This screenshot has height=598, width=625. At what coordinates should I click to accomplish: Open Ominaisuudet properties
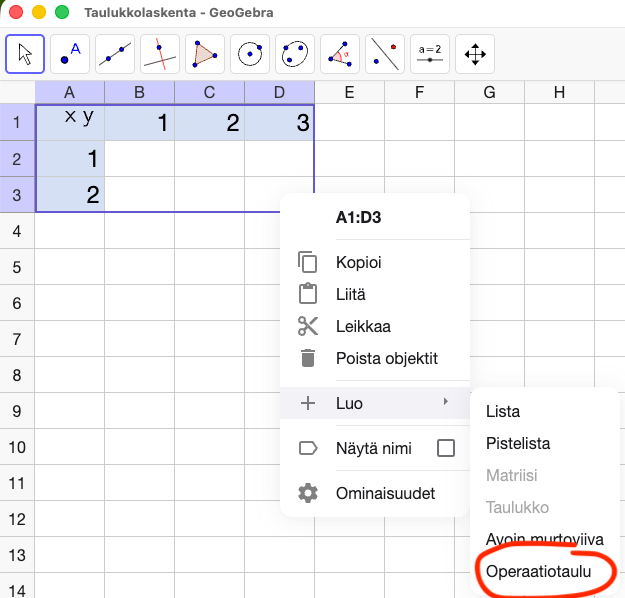tap(385, 493)
